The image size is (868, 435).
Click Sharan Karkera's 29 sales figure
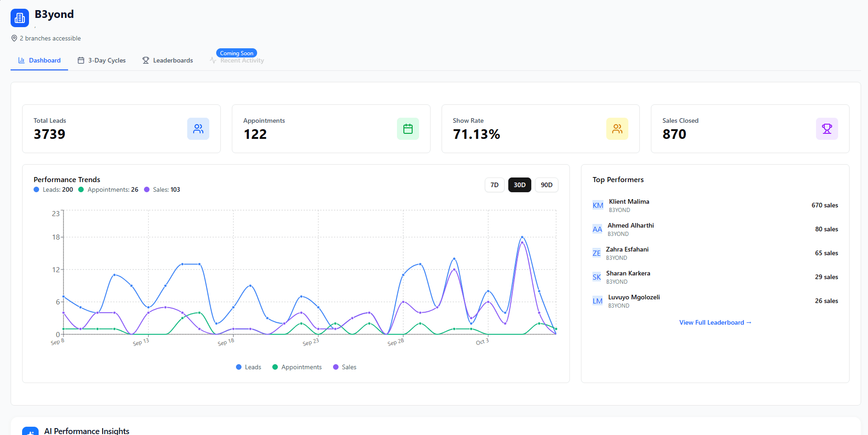click(x=827, y=277)
